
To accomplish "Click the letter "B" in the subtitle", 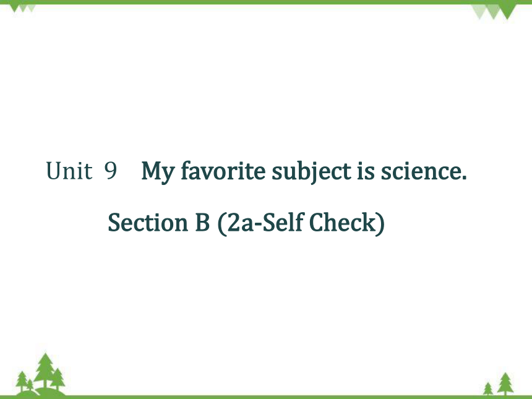I will [202, 223].
